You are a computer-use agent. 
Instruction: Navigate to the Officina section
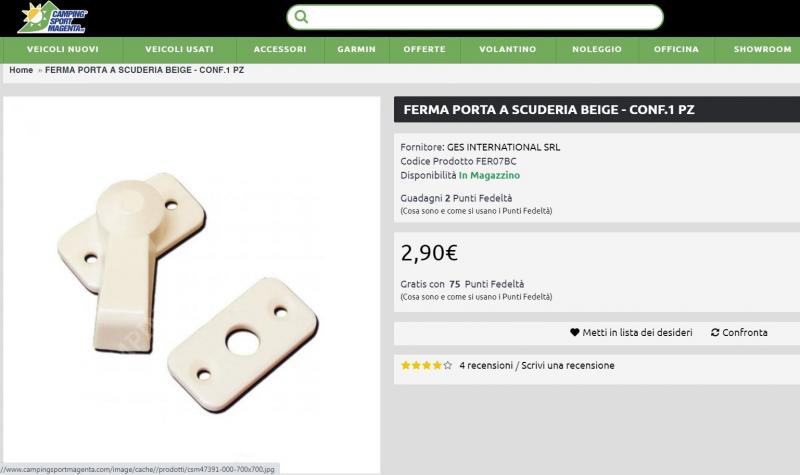coord(676,49)
